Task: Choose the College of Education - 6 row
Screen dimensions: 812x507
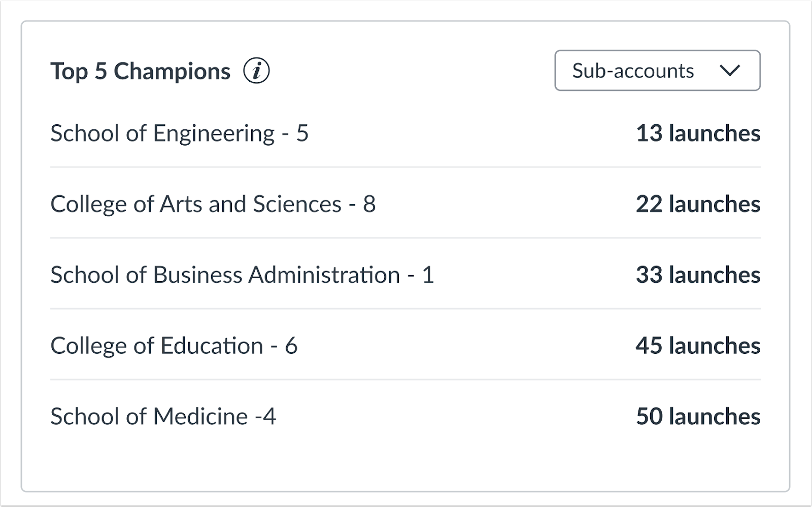Action: tap(174, 346)
